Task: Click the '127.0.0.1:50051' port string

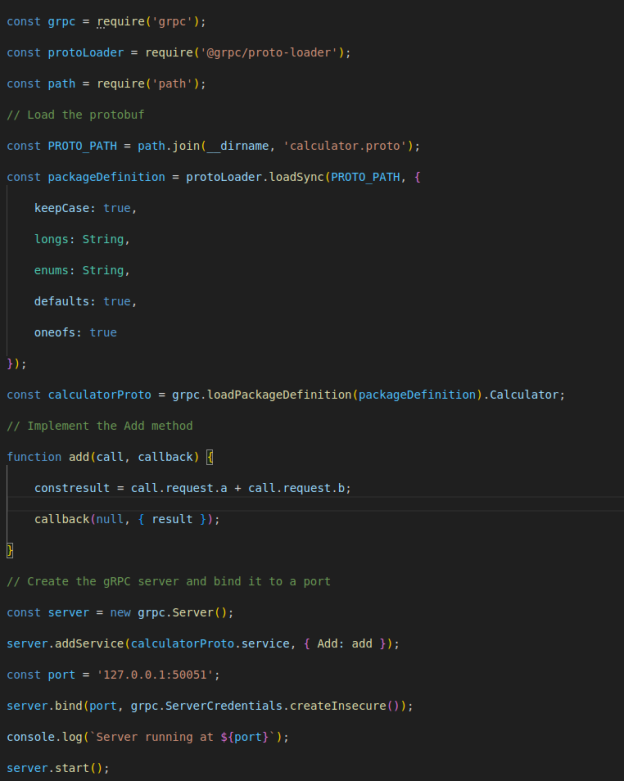Action: click(154, 675)
